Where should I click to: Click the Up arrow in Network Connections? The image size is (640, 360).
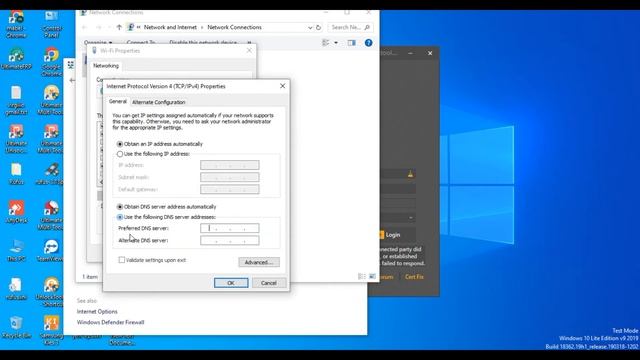(119, 27)
